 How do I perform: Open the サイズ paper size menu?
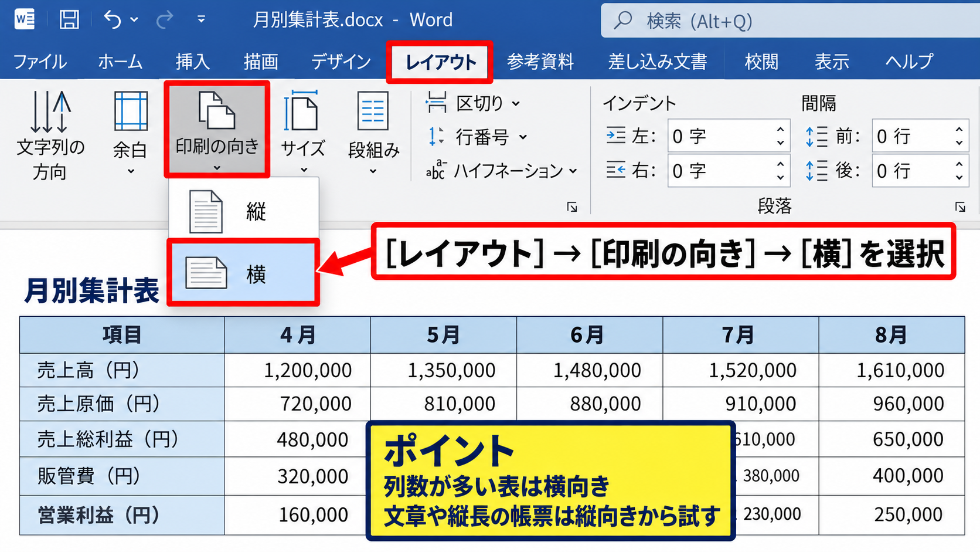[303, 133]
